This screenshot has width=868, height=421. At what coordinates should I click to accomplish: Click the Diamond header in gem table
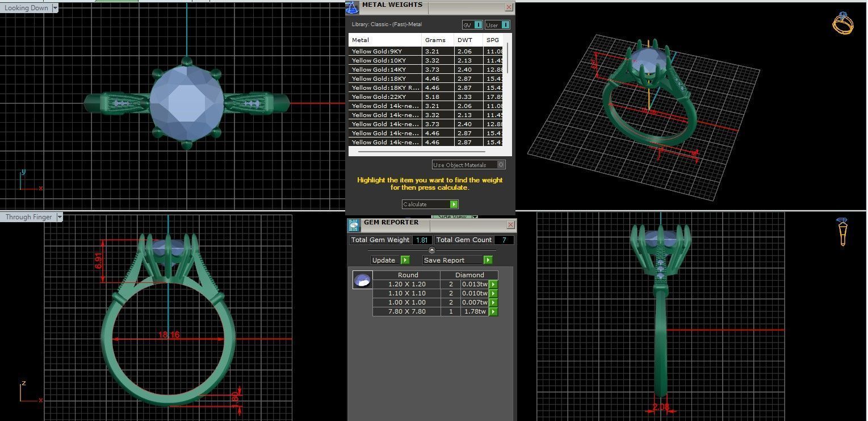coord(469,275)
